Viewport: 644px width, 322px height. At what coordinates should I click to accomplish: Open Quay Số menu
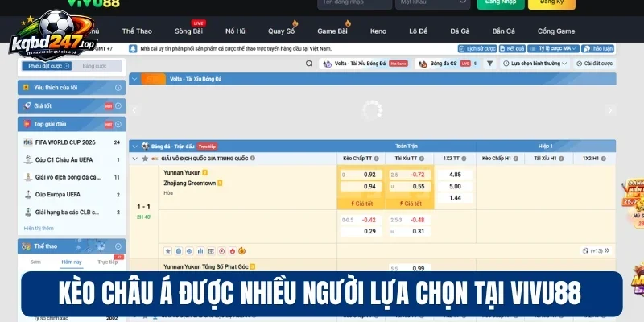point(281,31)
